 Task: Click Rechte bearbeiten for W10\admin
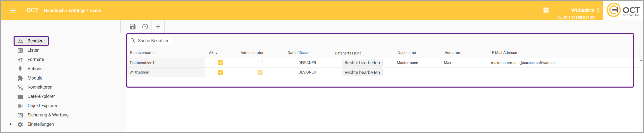coord(362,73)
